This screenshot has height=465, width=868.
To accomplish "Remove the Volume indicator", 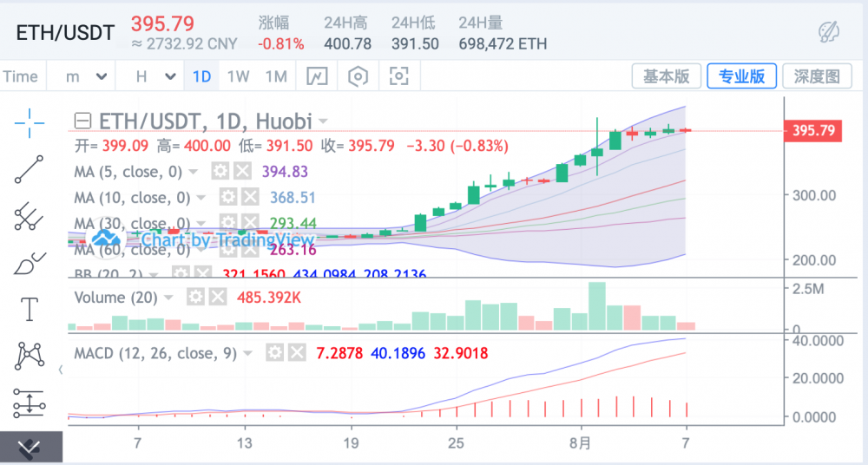I will [218, 298].
